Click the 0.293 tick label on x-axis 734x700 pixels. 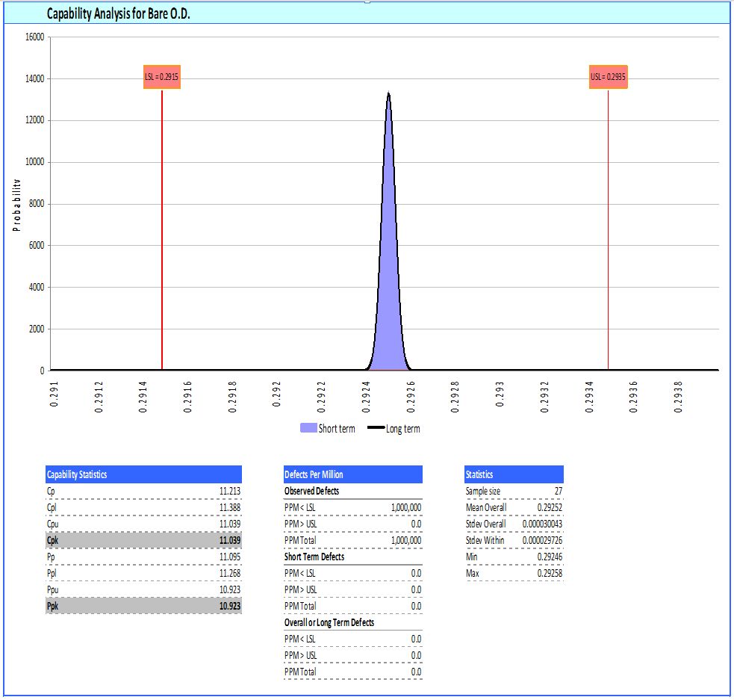500,392
